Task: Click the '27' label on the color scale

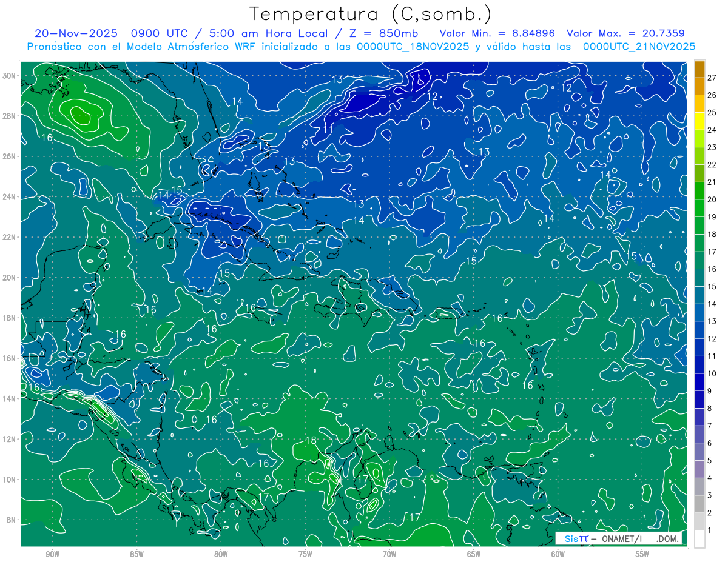Action: coord(712,77)
